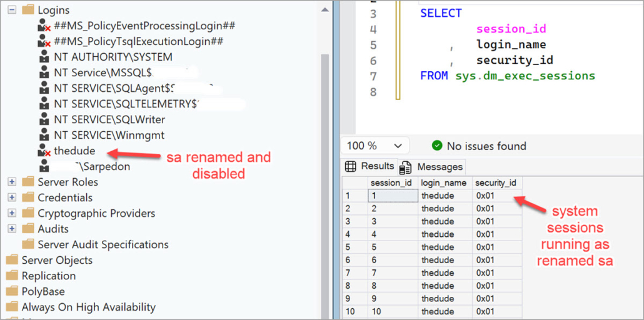The height and width of the screenshot is (320, 644).
Task: Click the Results grid tab icon
Action: click(x=350, y=166)
